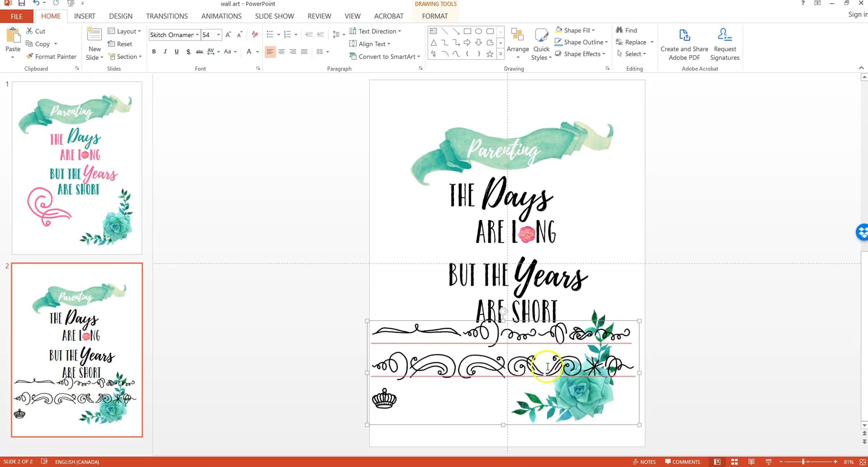Click the Format Painter brush icon
This screenshot has height=467, width=868.
pyautogui.click(x=30, y=56)
